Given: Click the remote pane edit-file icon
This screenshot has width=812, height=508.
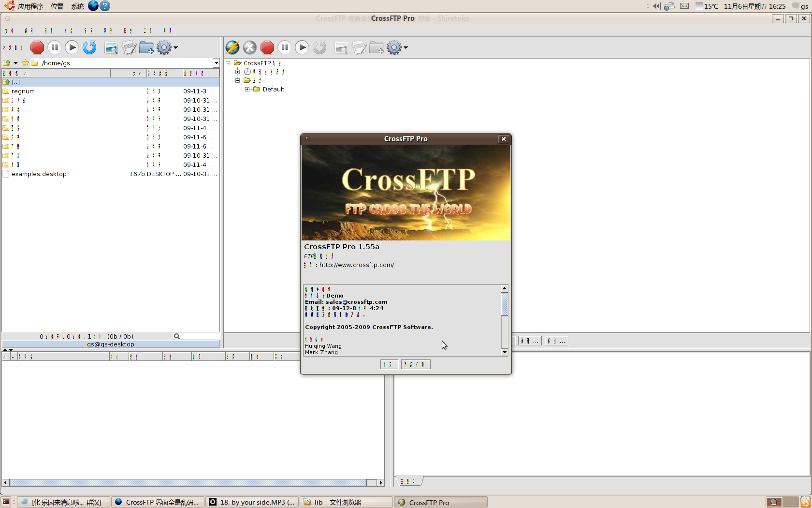Looking at the screenshot, I should 359,47.
